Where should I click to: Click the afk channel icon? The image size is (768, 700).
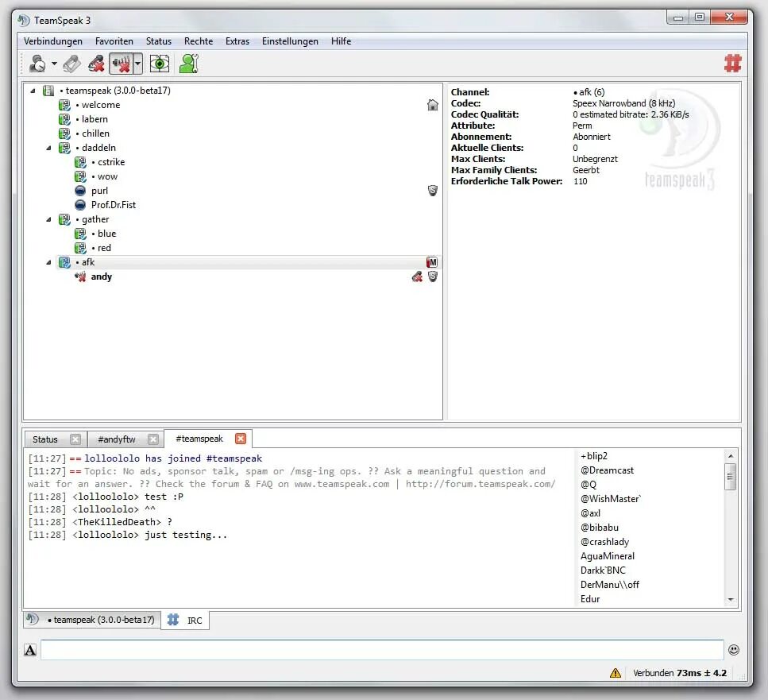(64, 262)
